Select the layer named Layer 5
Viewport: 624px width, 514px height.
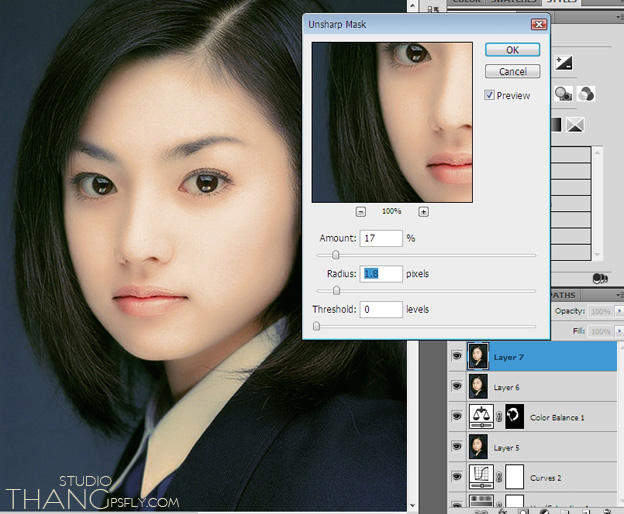coord(506,448)
